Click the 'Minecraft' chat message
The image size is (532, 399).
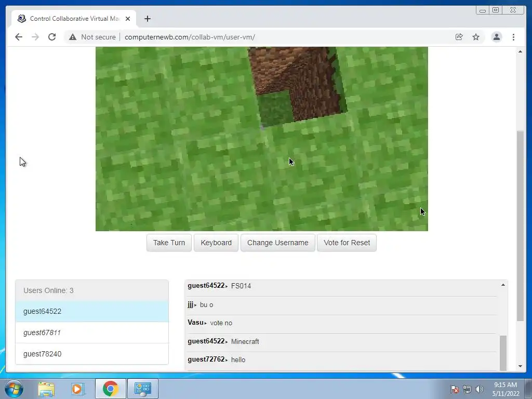tap(245, 341)
